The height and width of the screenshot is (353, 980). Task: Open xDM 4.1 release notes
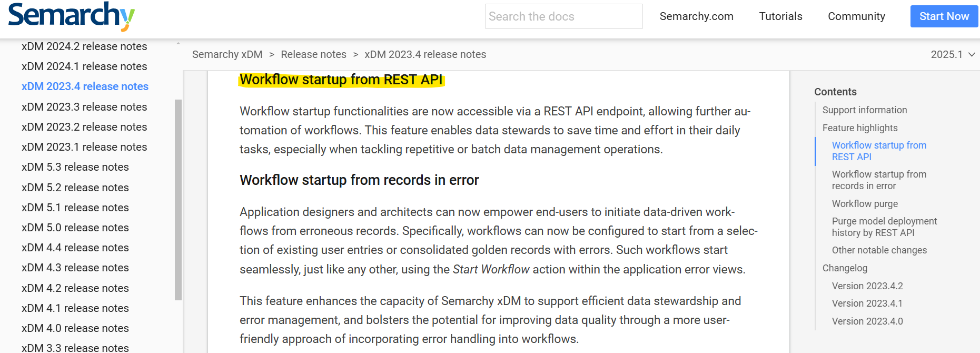pos(75,308)
